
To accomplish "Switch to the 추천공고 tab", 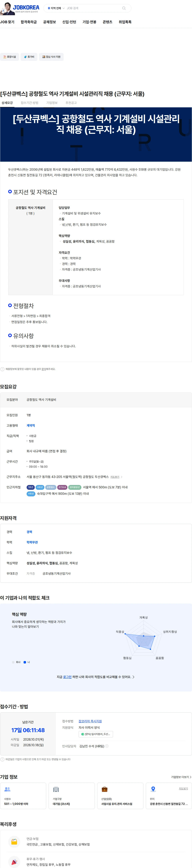I will coord(71,103).
